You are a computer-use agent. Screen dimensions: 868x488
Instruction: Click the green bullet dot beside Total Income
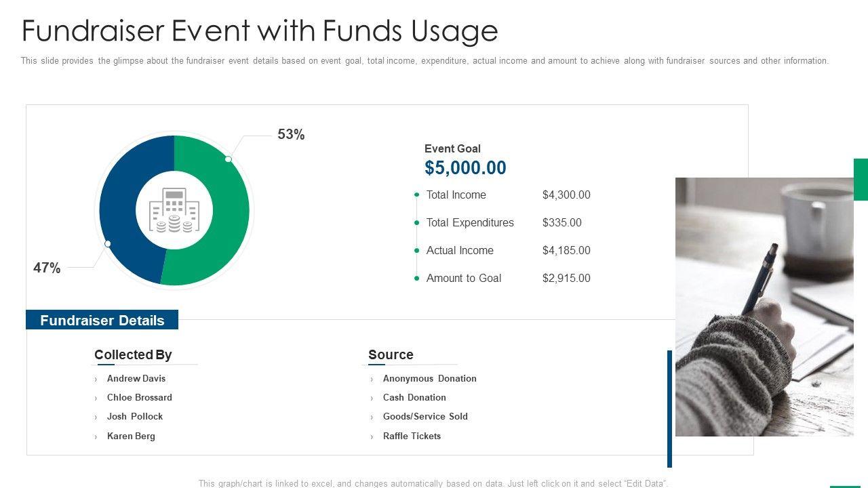417,195
